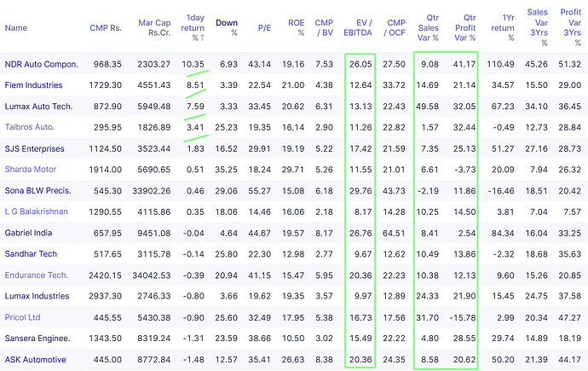Open Pricol Ltd company link
Screen dimensions: 588x371
(22, 317)
